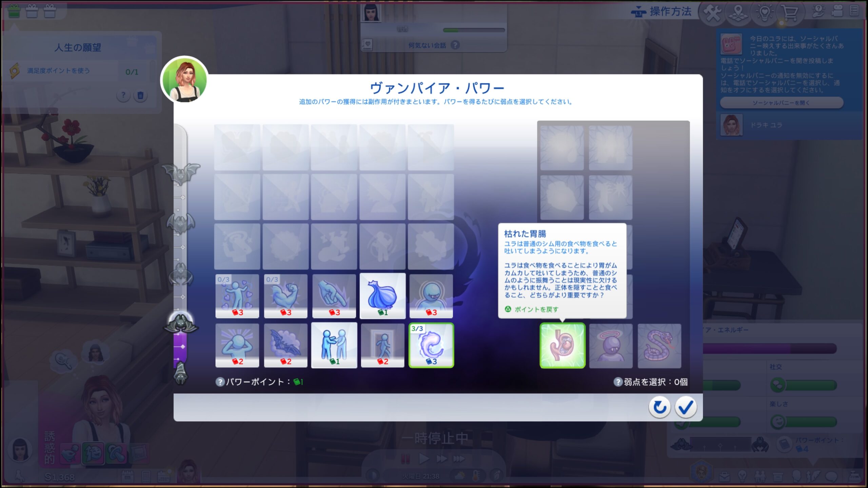The height and width of the screenshot is (488, 868).
Task: Set game to triple ultra speed
Action: coord(459,459)
